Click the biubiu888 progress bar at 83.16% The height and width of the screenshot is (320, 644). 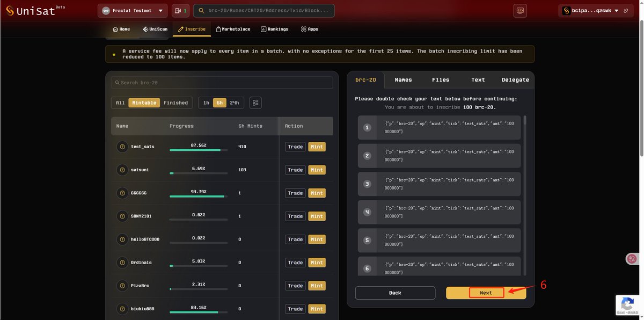coord(199,312)
